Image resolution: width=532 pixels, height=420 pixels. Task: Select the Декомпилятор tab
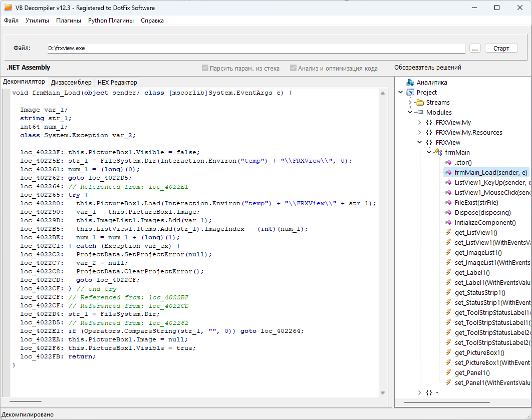[x=24, y=82]
